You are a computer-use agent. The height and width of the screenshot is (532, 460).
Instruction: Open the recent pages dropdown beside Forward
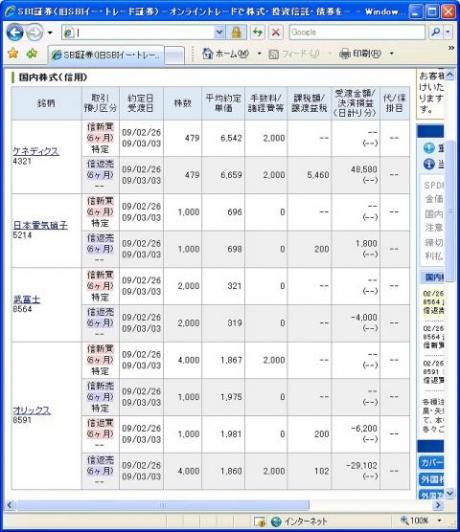coord(50,33)
